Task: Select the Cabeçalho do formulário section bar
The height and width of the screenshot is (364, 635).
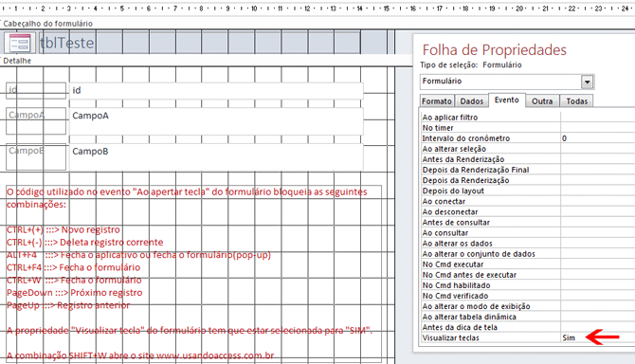Action: pyautogui.click(x=197, y=24)
